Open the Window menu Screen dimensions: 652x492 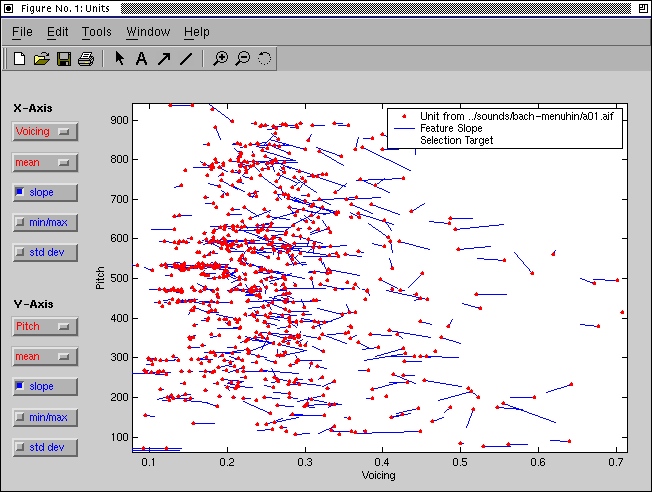pyautogui.click(x=148, y=32)
